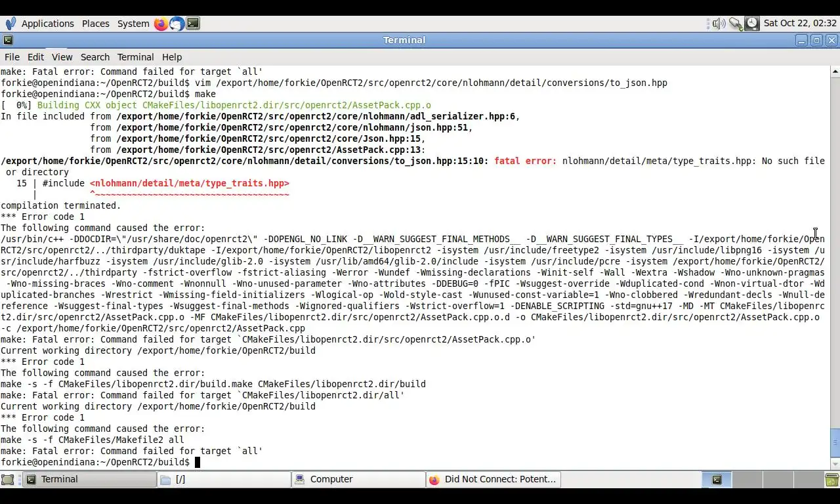
Task: Open the Trash icon in bottom panel
Action: pos(831,480)
